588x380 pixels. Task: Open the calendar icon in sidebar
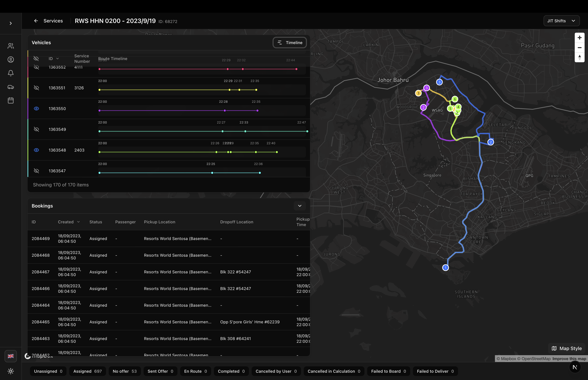(11, 100)
